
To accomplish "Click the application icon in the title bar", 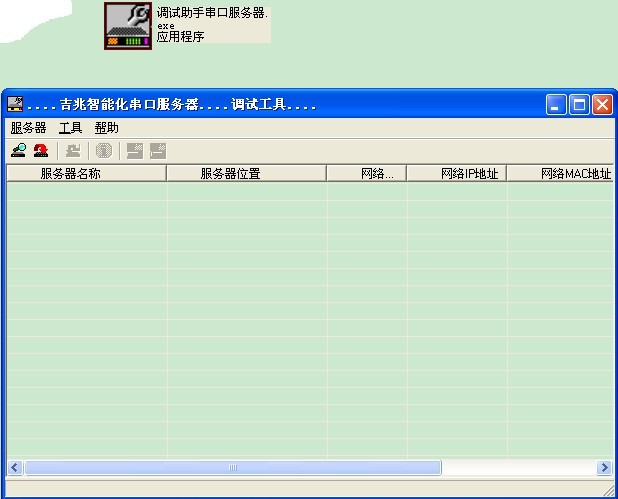I will pos(15,104).
